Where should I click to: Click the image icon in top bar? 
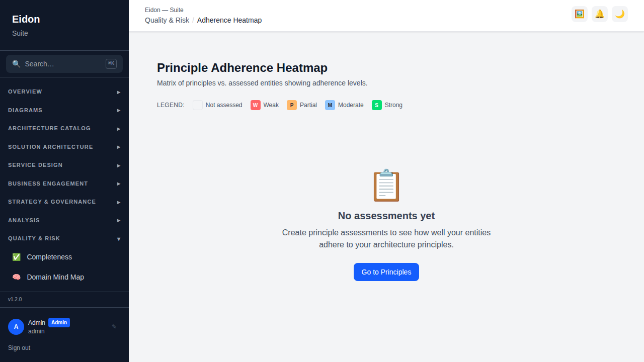click(580, 14)
